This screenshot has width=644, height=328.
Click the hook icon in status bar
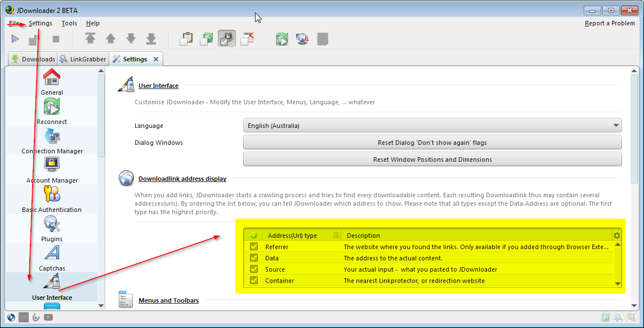(x=36, y=317)
